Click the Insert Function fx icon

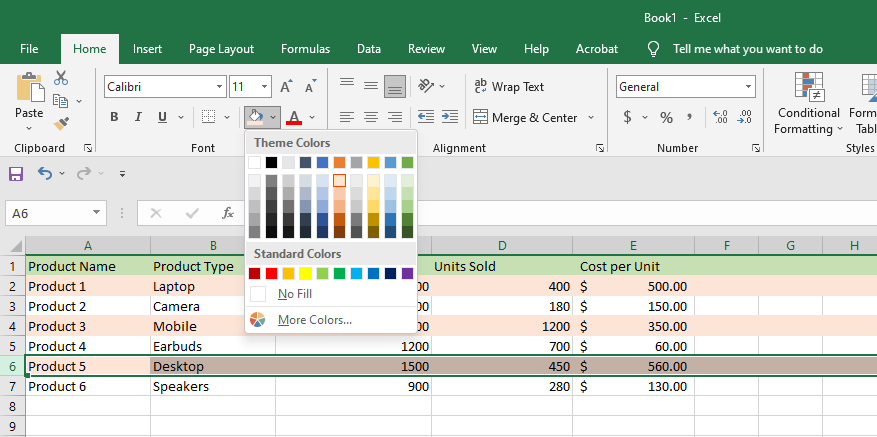228,213
